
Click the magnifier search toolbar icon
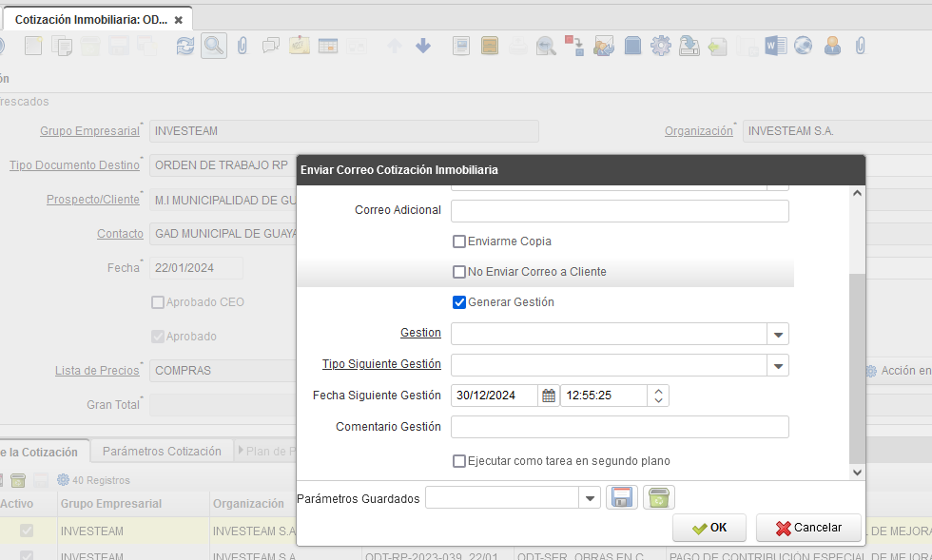pyautogui.click(x=213, y=46)
